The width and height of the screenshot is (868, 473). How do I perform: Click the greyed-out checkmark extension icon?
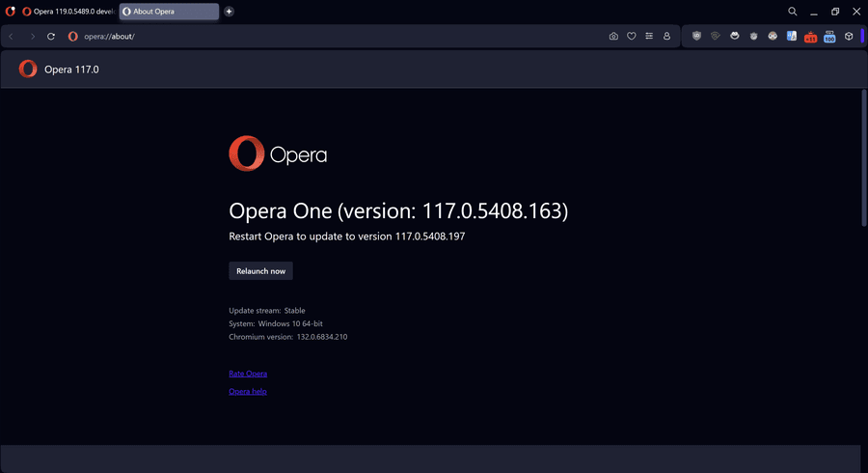click(x=716, y=36)
